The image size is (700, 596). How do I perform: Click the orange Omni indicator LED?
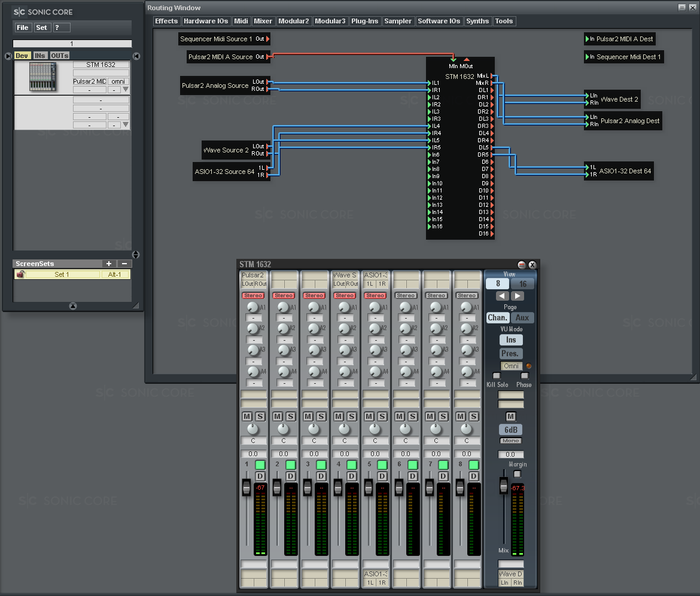point(528,366)
